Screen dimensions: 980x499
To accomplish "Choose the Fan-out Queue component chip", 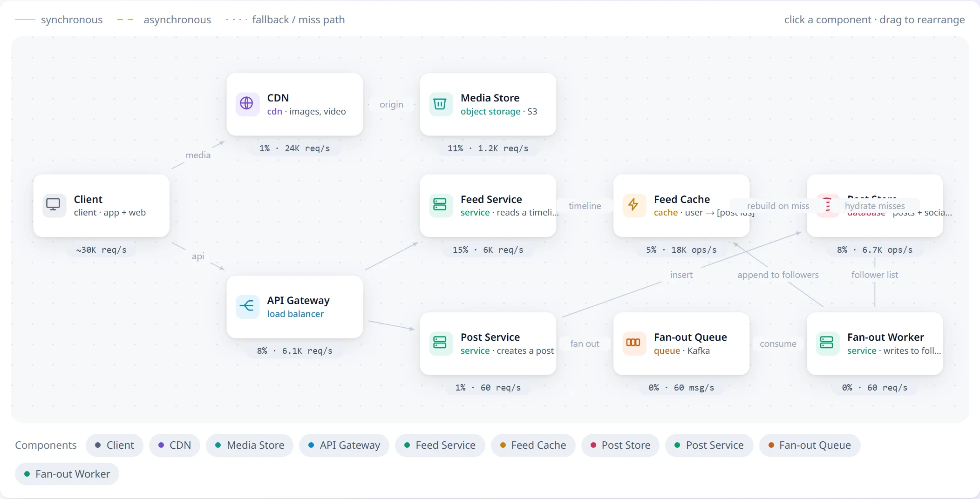I will tap(810, 445).
